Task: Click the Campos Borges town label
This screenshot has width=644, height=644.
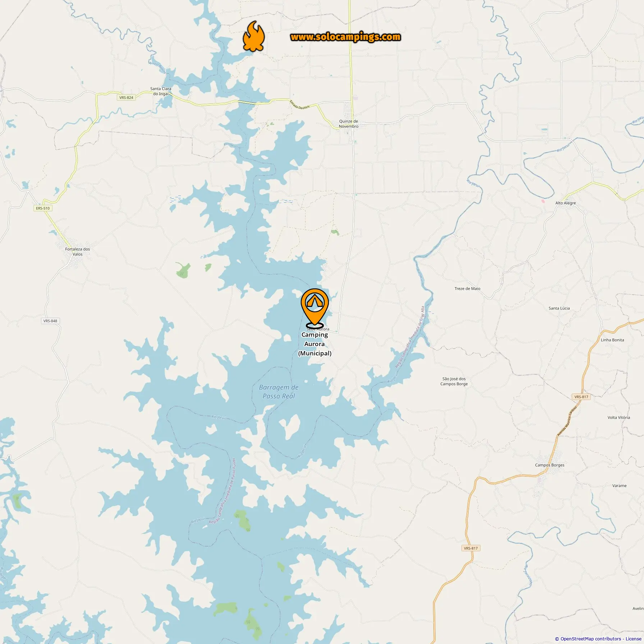Action: (x=549, y=465)
